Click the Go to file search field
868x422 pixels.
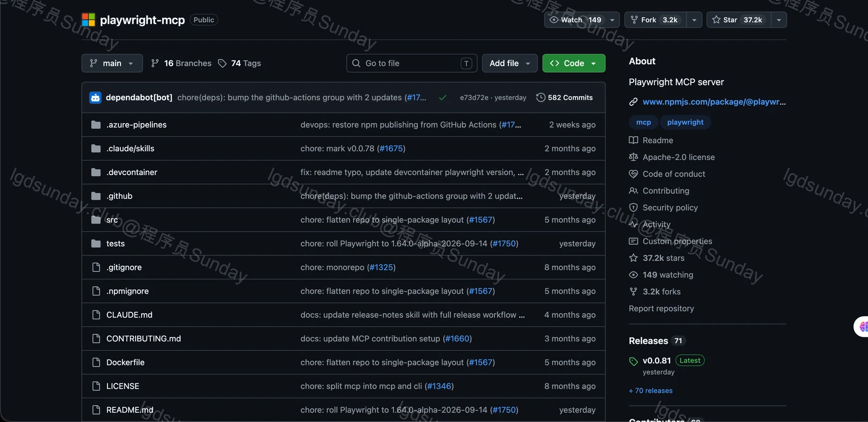[412, 63]
